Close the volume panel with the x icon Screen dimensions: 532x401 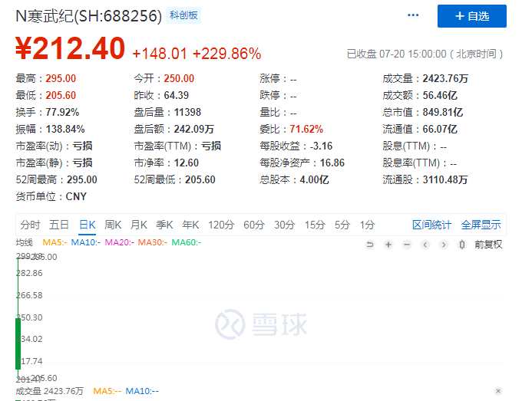tap(497, 391)
